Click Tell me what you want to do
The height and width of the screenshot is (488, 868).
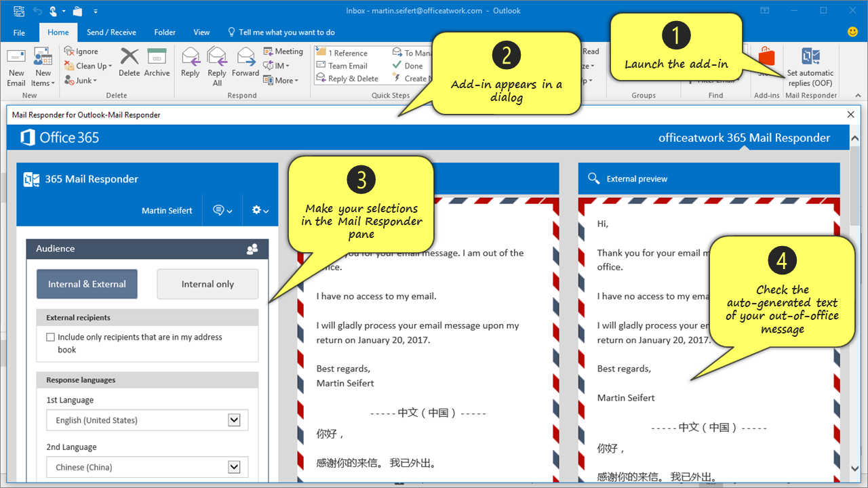pyautogui.click(x=281, y=32)
